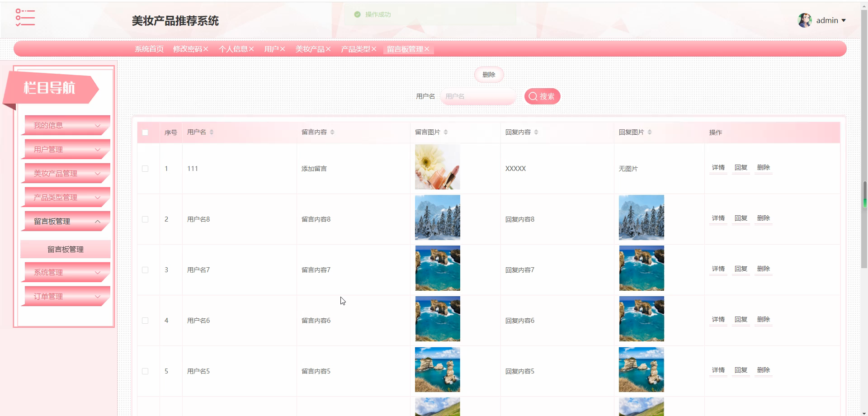Close the 产品类型 tab
Viewport: 868px width, 416px height.
coord(374,49)
